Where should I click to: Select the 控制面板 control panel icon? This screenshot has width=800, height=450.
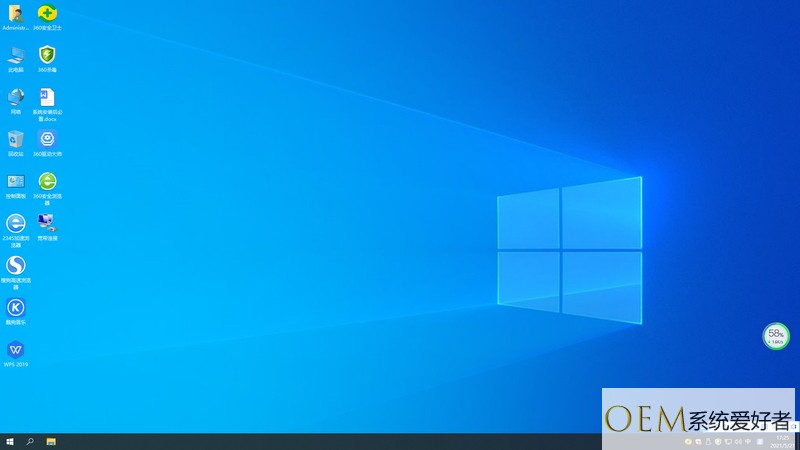pyautogui.click(x=16, y=185)
